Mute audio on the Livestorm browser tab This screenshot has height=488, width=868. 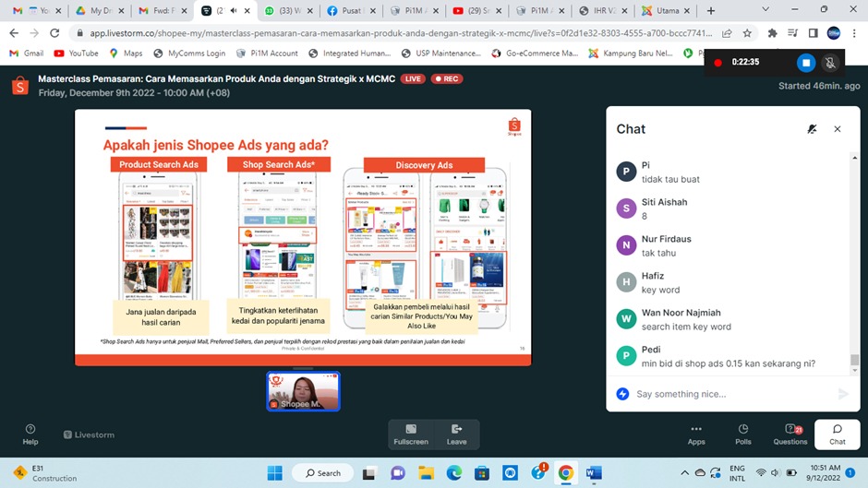click(x=234, y=11)
